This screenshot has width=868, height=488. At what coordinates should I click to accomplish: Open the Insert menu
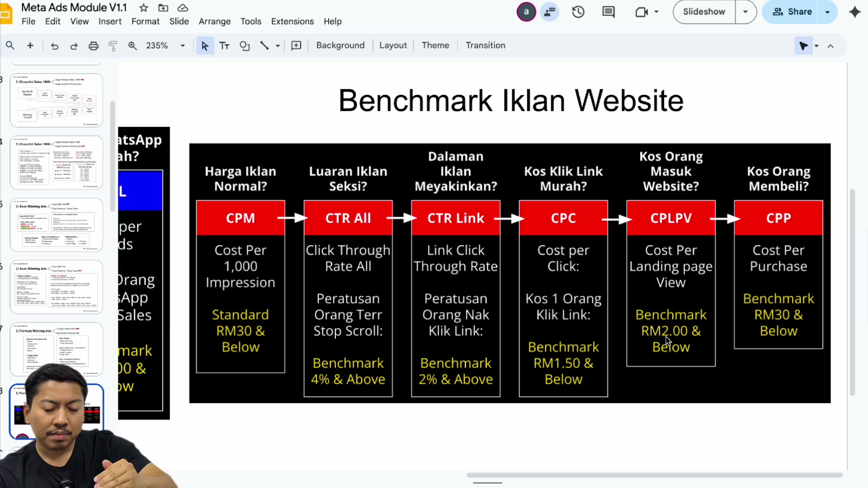110,21
